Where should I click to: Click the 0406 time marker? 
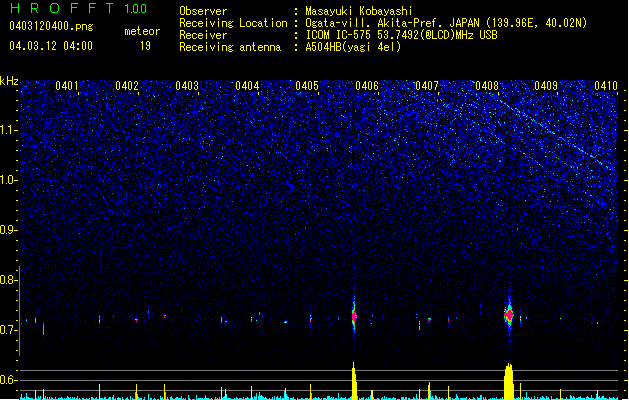point(367,86)
